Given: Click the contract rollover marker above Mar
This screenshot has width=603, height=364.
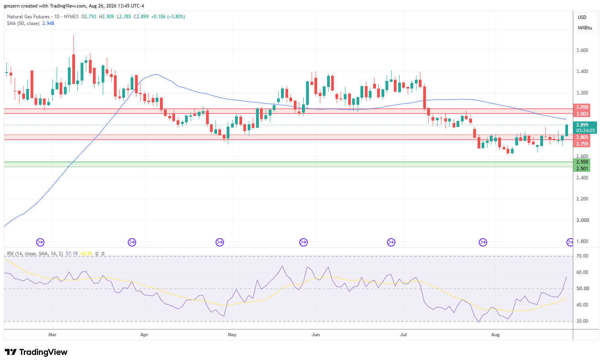Looking at the screenshot, I should coord(40,242).
